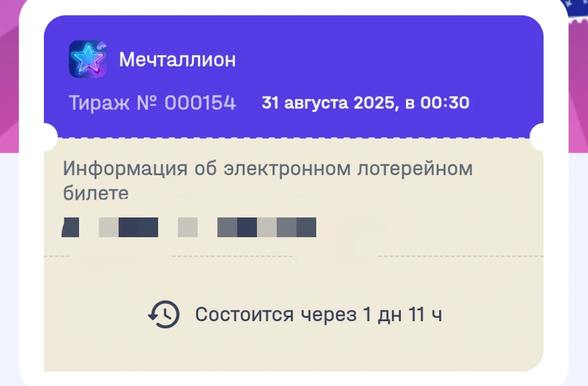588x386 pixels.
Task: Tap the Мечталлион neon star logo
Action: (x=87, y=59)
